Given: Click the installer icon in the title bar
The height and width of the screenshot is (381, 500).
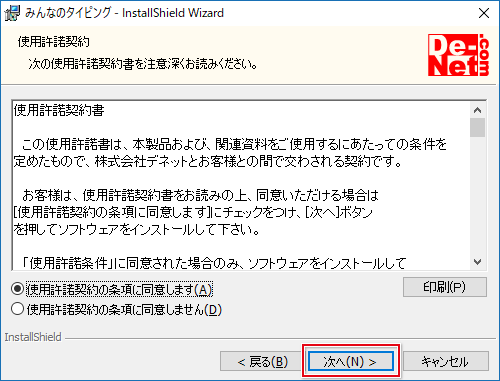Looking at the screenshot, I should [12, 13].
